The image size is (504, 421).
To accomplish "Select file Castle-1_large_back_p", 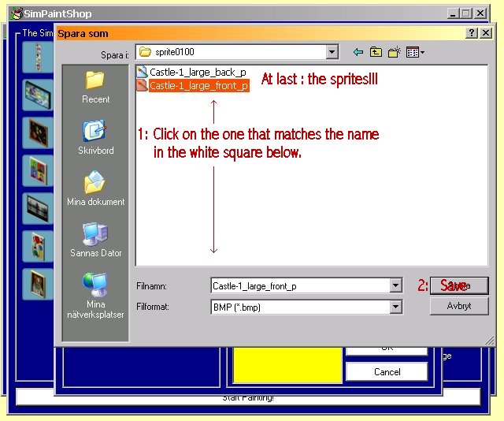I will click(198, 72).
